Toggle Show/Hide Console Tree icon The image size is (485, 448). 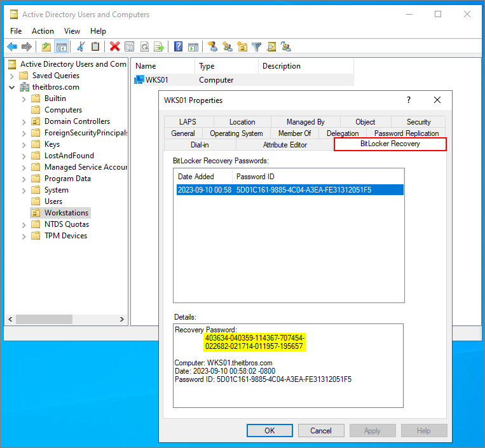61,46
